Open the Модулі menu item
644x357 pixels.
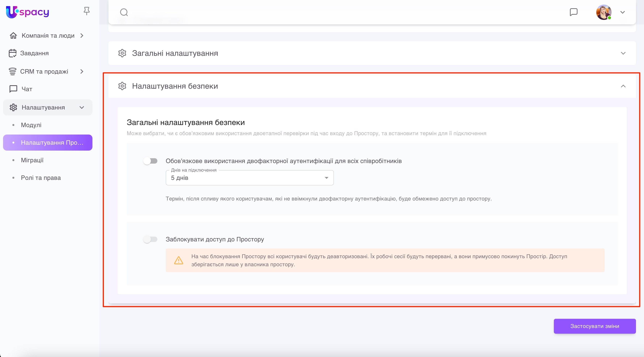pyautogui.click(x=31, y=125)
